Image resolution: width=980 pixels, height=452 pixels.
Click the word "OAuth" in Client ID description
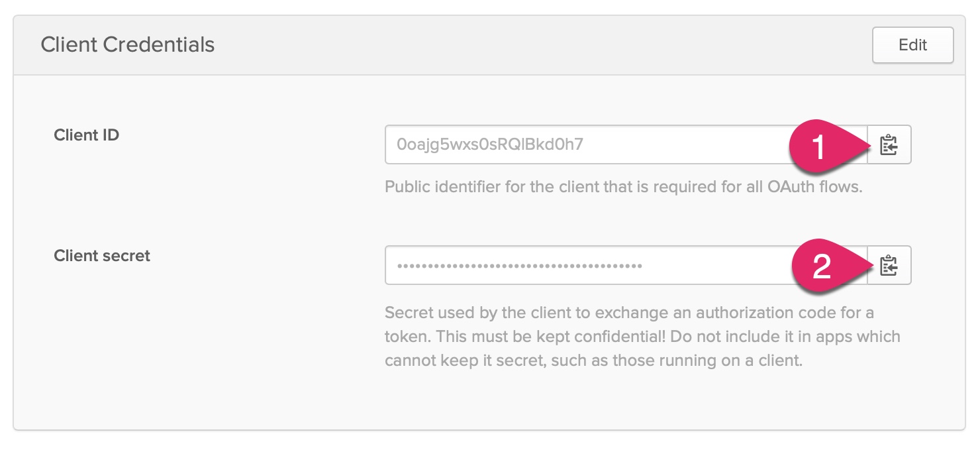[790, 186]
